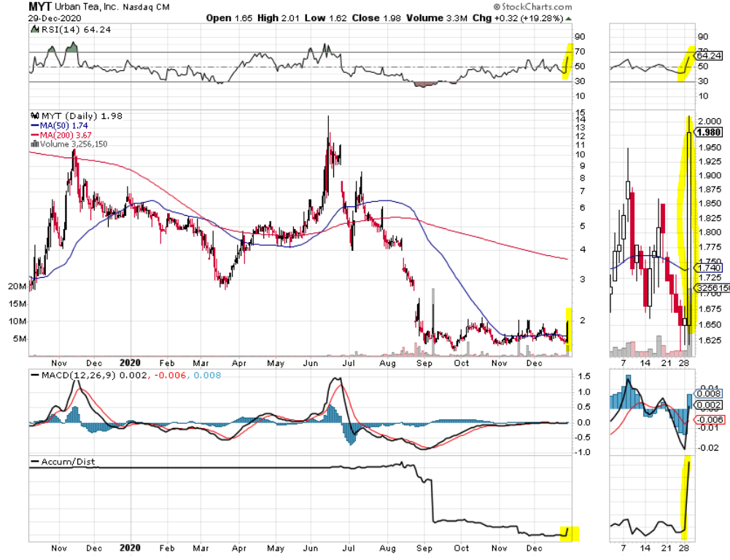Click the '28' date label under zoom price panel
The image size is (730, 560).
click(x=684, y=364)
